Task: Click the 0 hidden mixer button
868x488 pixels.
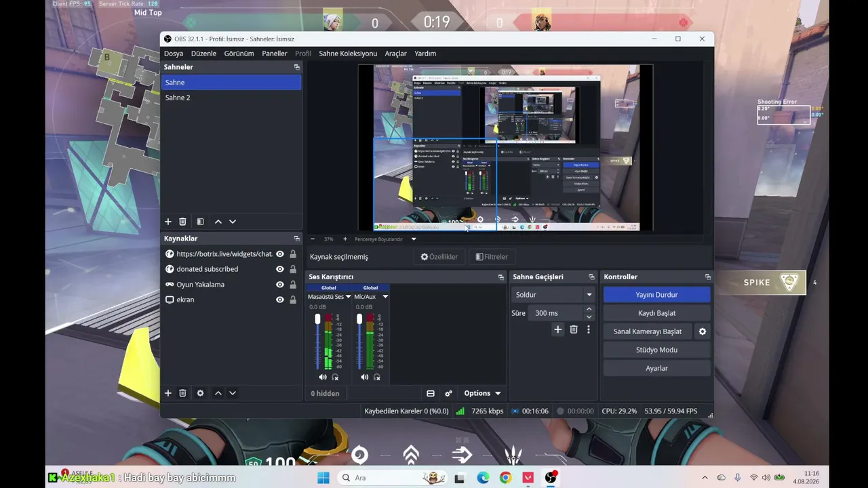Action: pos(325,393)
